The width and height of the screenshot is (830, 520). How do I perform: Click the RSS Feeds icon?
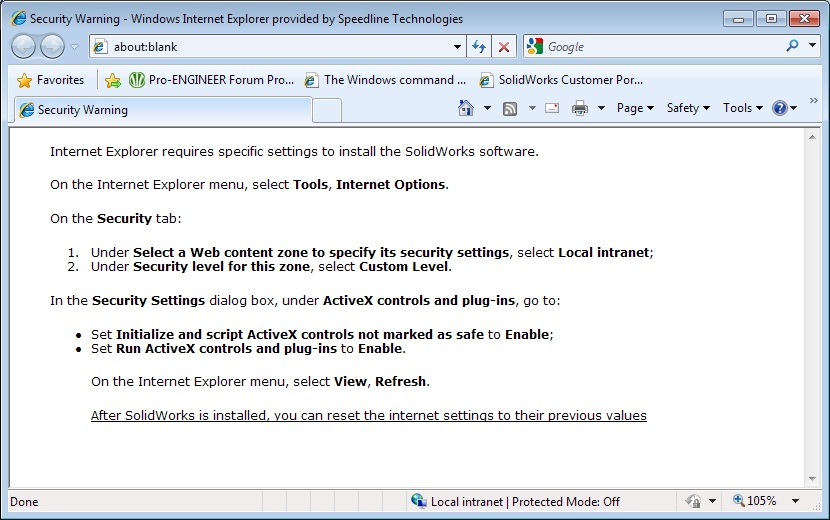510,109
